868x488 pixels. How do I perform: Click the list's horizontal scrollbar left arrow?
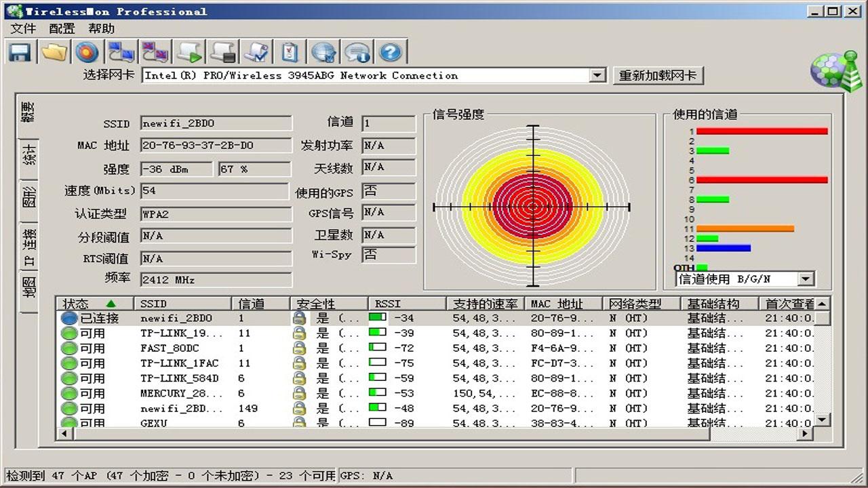[x=65, y=434]
